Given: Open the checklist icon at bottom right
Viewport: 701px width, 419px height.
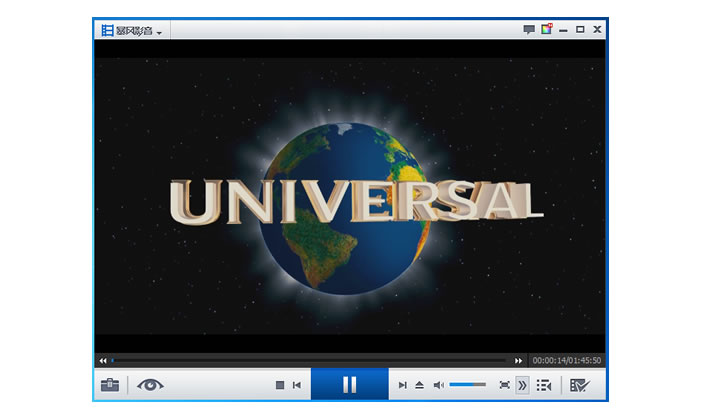Looking at the screenshot, I should [579, 385].
